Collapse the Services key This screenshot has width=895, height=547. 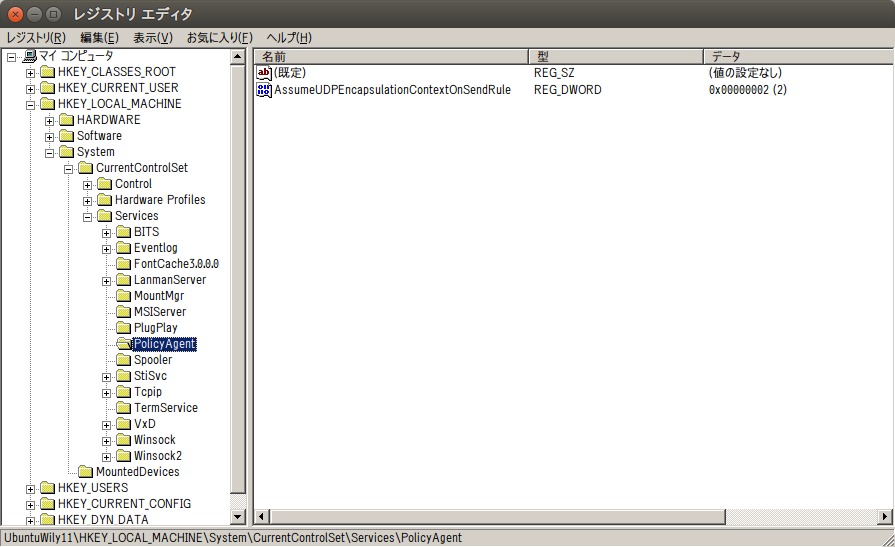click(87, 217)
